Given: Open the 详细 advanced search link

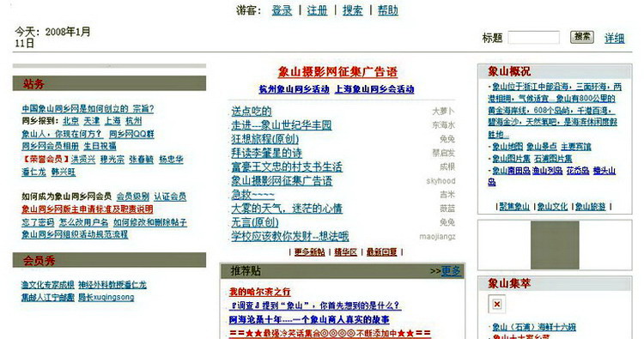Looking at the screenshot, I should [615, 38].
